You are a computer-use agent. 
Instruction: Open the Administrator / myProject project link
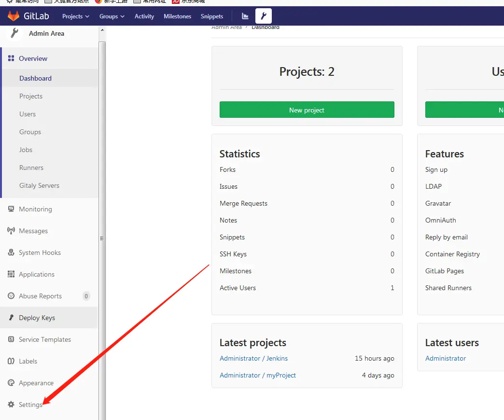(258, 375)
